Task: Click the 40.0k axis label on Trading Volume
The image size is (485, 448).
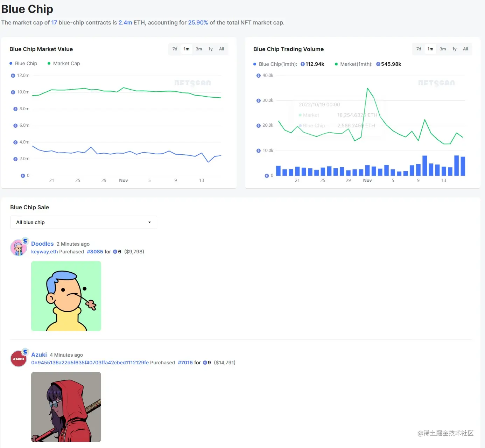Action: 268,75
